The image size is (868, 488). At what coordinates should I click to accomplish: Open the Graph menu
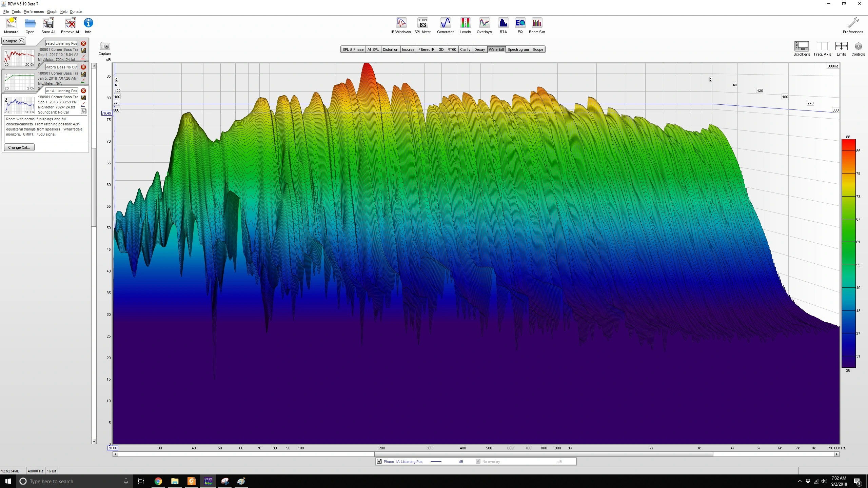(52, 12)
